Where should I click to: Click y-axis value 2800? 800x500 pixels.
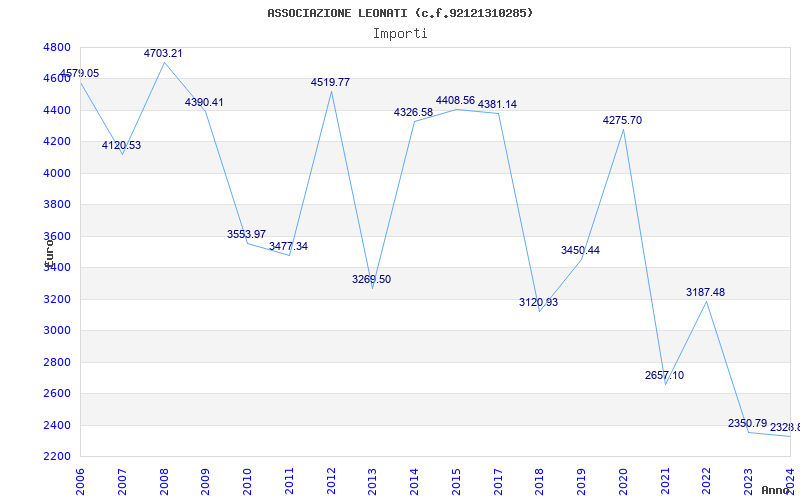coord(57,362)
